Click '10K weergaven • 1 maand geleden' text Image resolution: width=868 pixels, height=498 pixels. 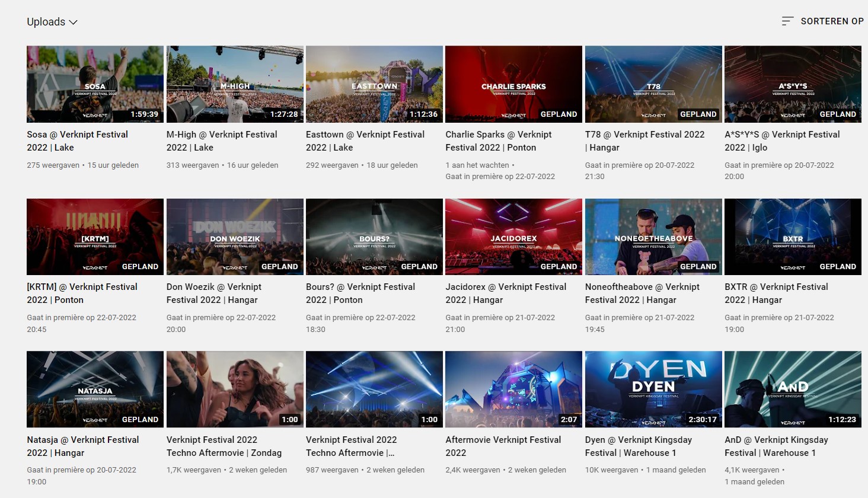(x=645, y=470)
